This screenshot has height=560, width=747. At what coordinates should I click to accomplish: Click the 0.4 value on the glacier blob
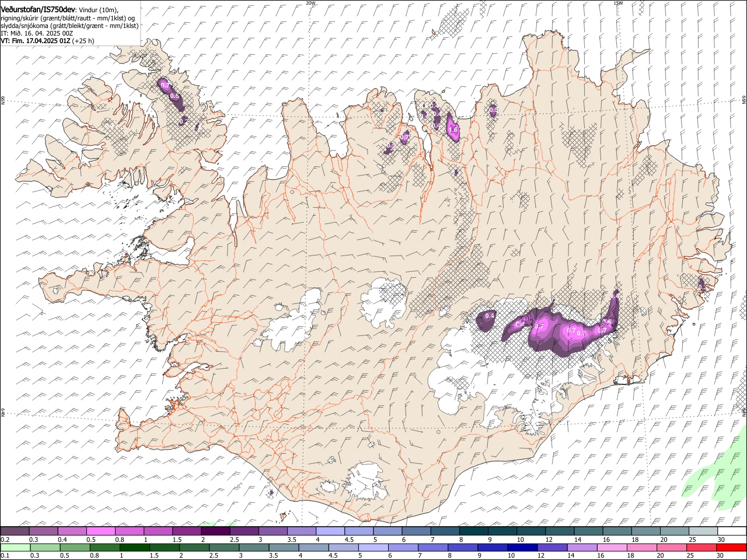pos(490,316)
